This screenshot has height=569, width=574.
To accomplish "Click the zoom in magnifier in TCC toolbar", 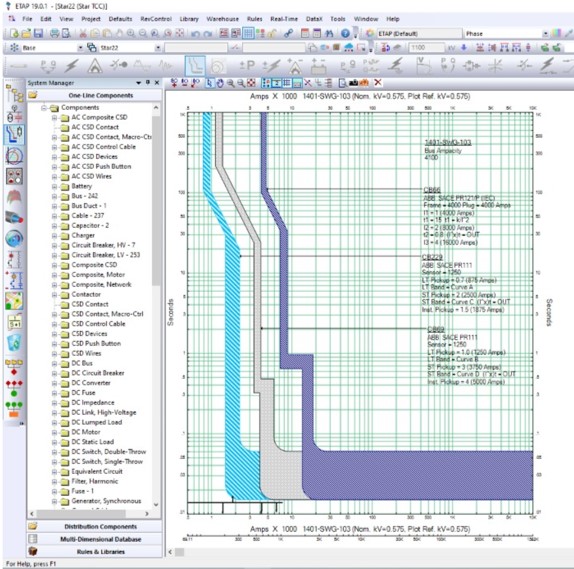I will tap(230, 83).
